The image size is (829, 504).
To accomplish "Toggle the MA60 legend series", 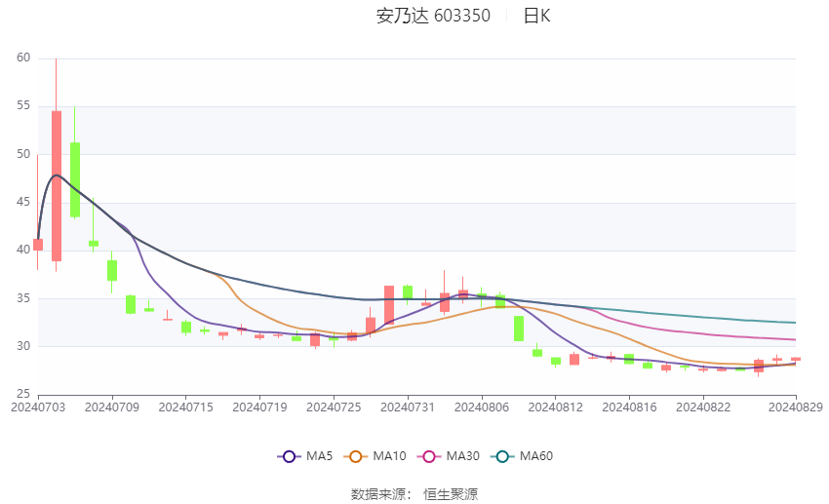I will click(x=522, y=456).
